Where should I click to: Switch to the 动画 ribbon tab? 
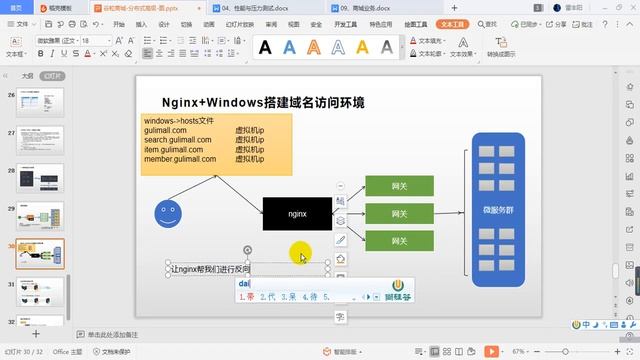pos(209,24)
